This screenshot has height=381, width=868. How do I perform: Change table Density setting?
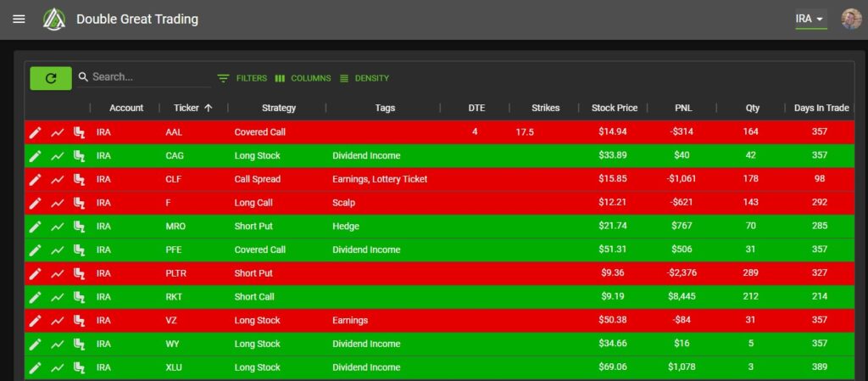pyautogui.click(x=364, y=78)
